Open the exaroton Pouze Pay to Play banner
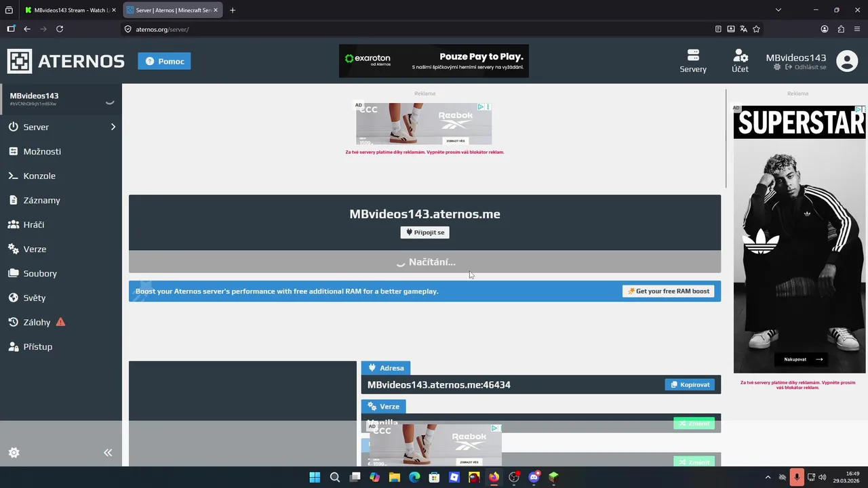 tap(434, 61)
